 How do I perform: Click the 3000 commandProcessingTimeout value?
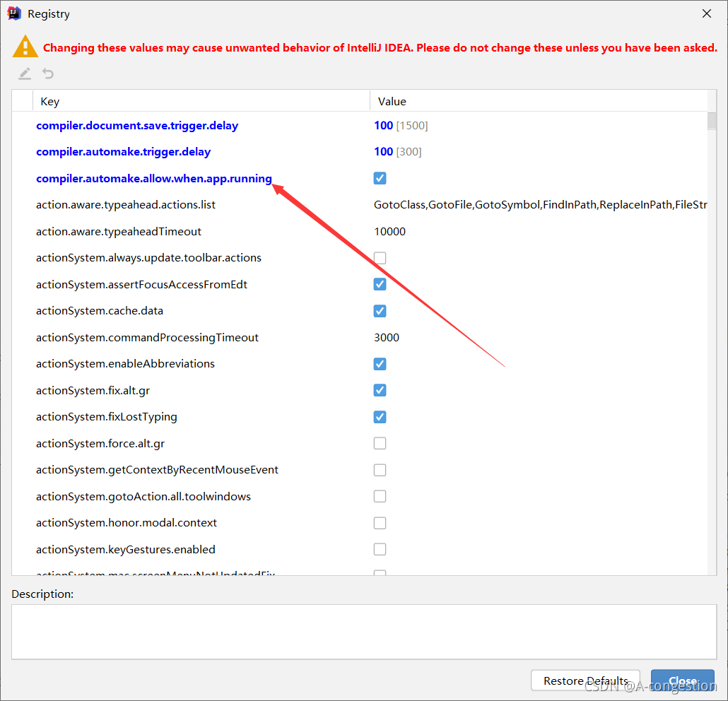pos(387,338)
